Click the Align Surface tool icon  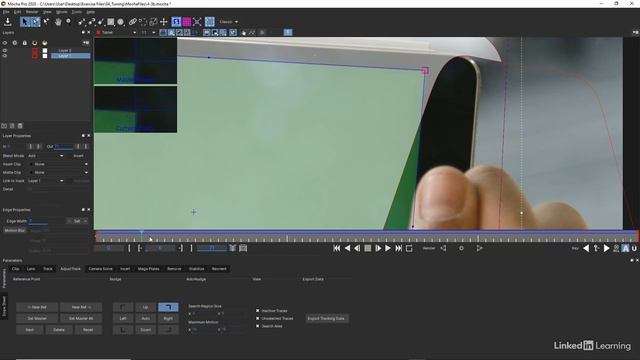coord(197,22)
